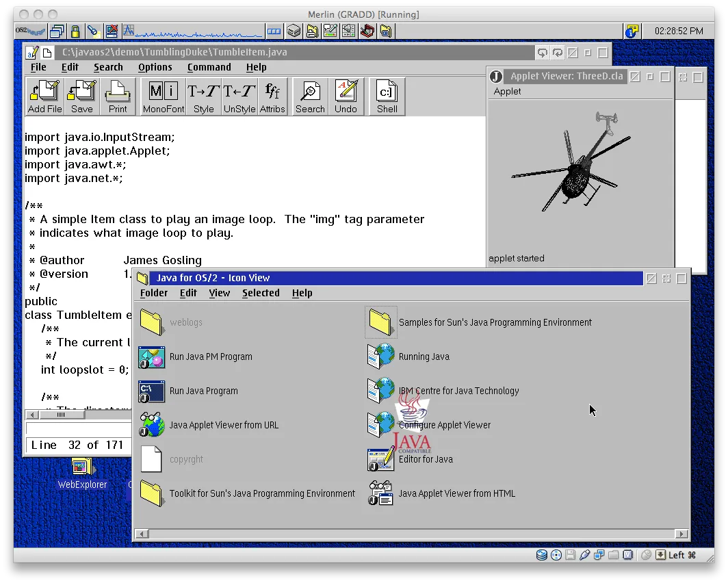Click the folder window's left scroll arrow

[x=142, y=534]
